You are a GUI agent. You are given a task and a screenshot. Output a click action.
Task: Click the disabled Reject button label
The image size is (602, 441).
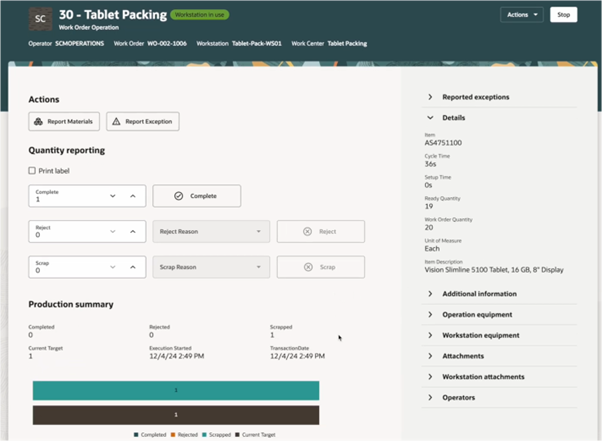pos(327,231)
